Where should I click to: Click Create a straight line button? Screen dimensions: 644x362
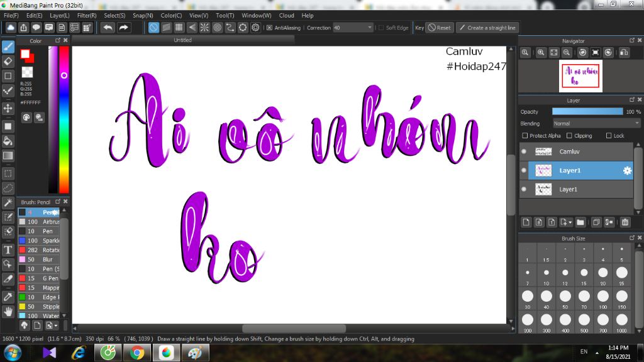click(x=487, y=28)
